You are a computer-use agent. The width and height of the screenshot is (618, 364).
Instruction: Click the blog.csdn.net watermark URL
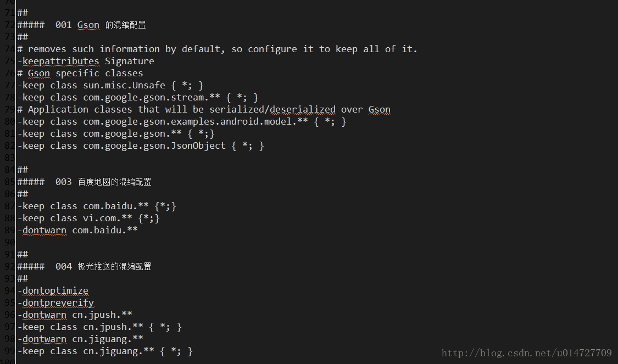527,353
